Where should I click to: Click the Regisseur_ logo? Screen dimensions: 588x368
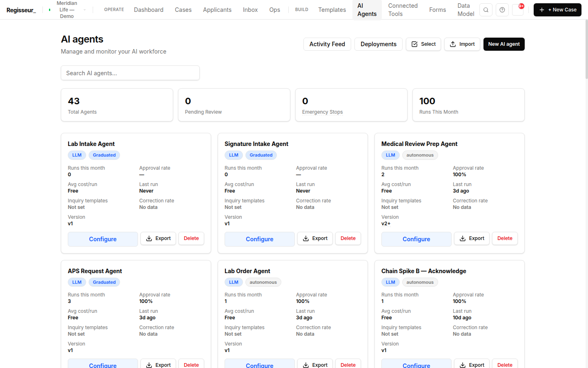[x=21, y=10]
